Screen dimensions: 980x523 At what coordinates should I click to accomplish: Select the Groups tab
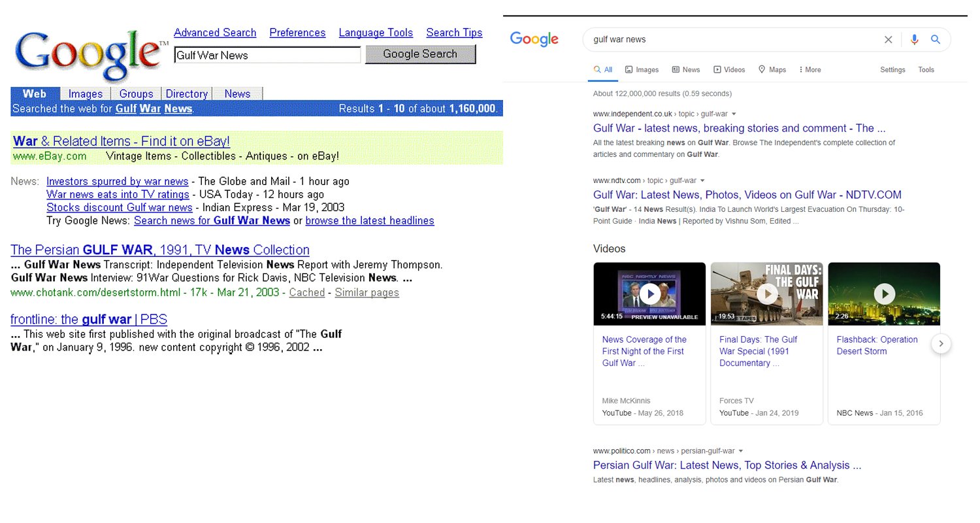[x=136, y=94]
